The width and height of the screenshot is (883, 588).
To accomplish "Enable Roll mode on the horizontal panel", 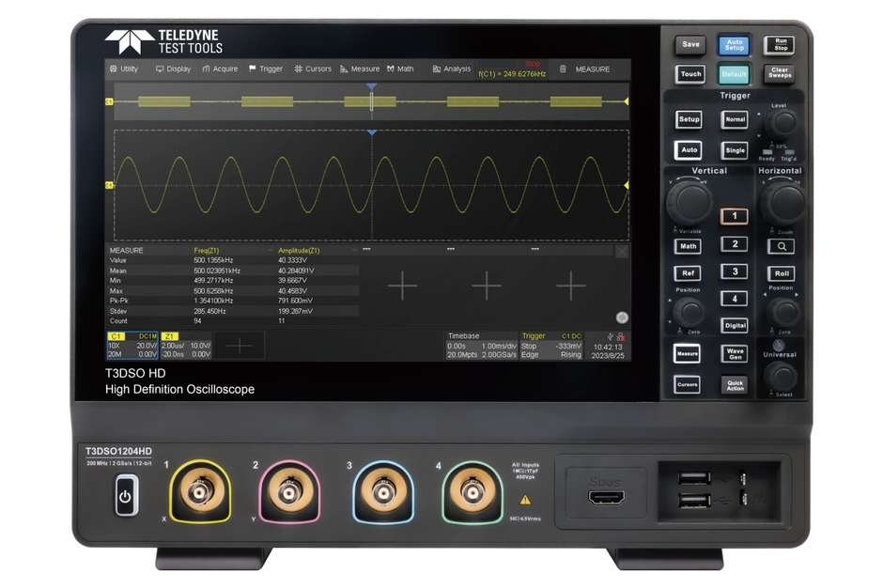I will tap(780, 274).
